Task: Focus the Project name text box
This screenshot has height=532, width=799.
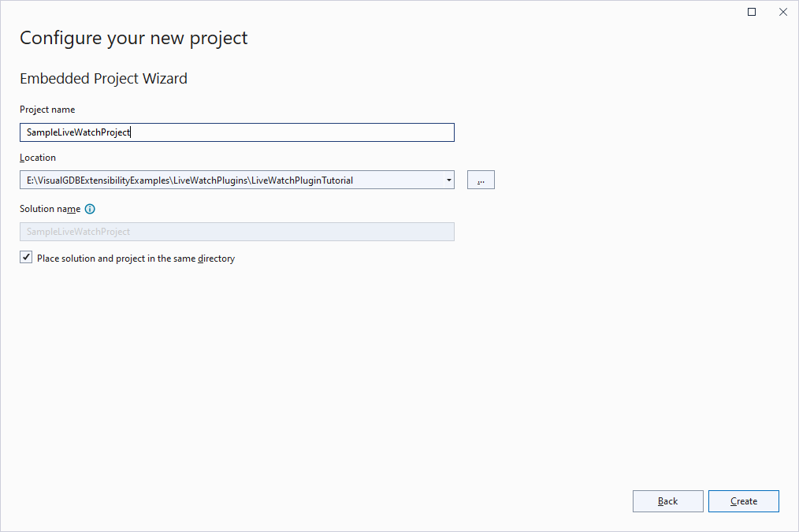Action: tap(237, 132)
